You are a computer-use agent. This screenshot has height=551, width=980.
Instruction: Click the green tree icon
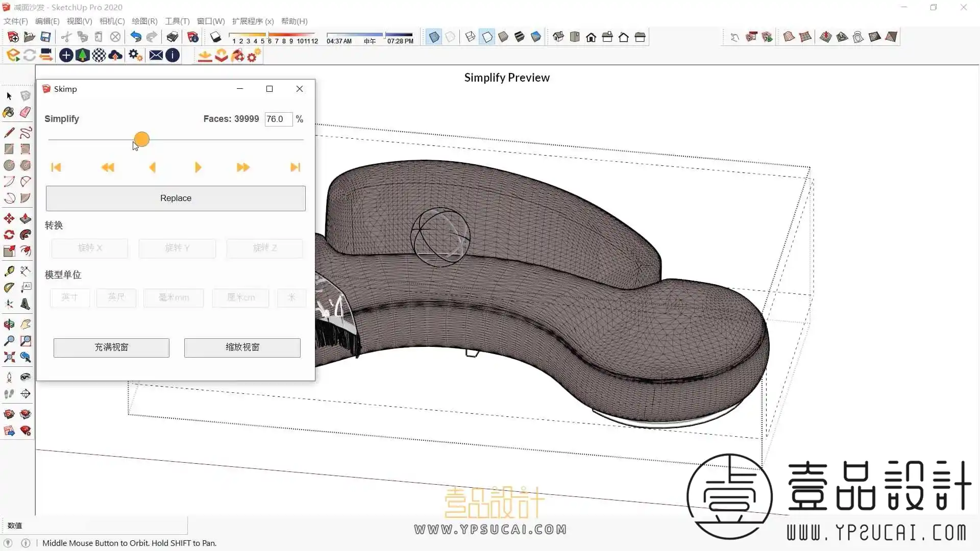point(82,55)
